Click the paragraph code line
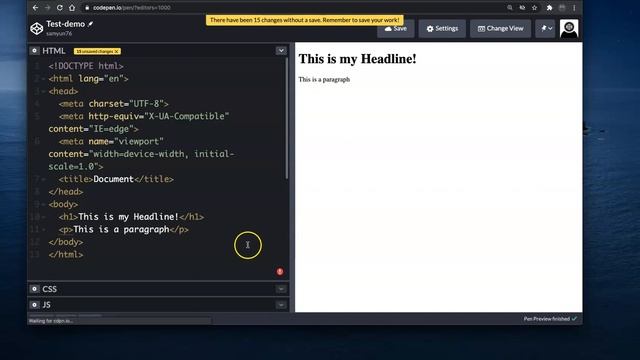 pyautogui.click(x=124, y=229)
